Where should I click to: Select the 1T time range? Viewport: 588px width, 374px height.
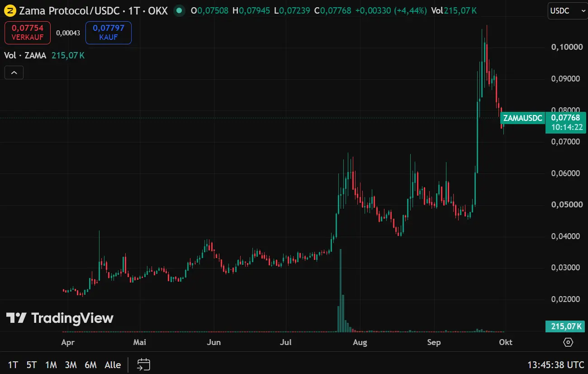[13, 364]
